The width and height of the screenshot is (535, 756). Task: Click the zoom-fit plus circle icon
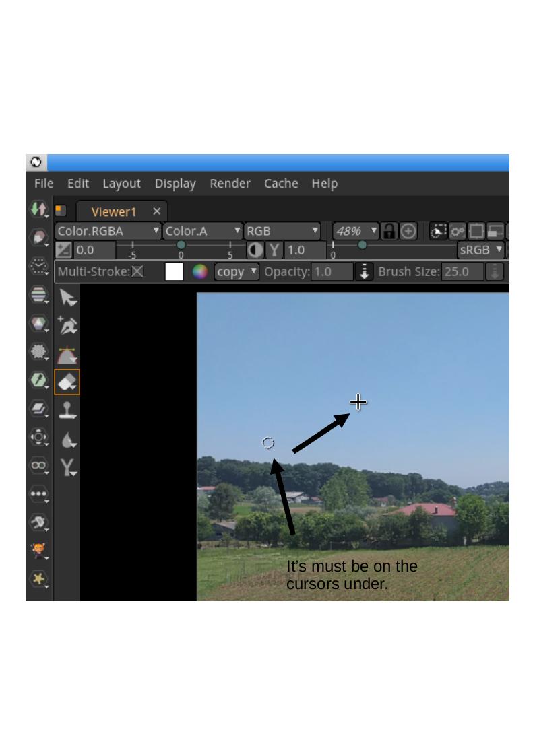click(x=408, y=231)
